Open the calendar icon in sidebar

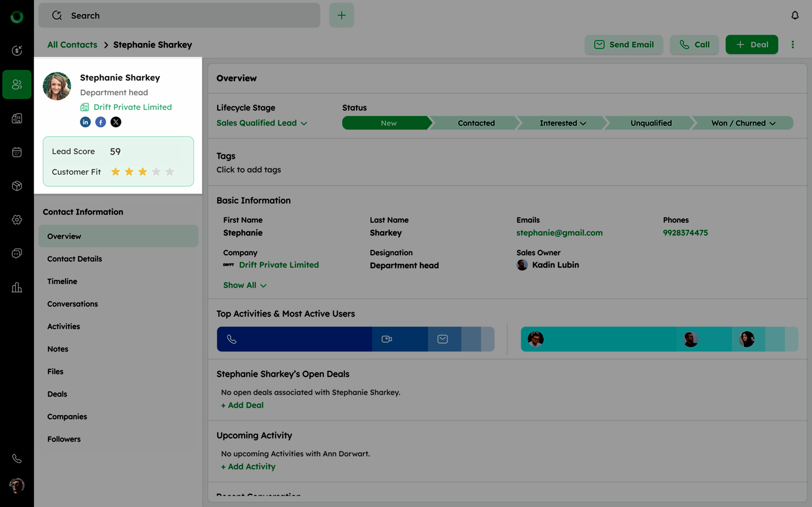(x=17, y=152)
